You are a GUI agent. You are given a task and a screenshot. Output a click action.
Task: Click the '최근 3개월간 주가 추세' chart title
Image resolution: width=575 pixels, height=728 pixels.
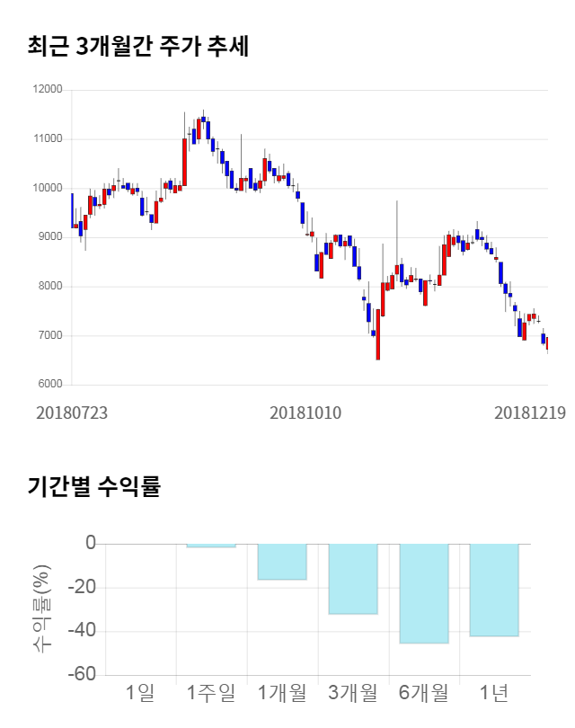click(138, 46)
